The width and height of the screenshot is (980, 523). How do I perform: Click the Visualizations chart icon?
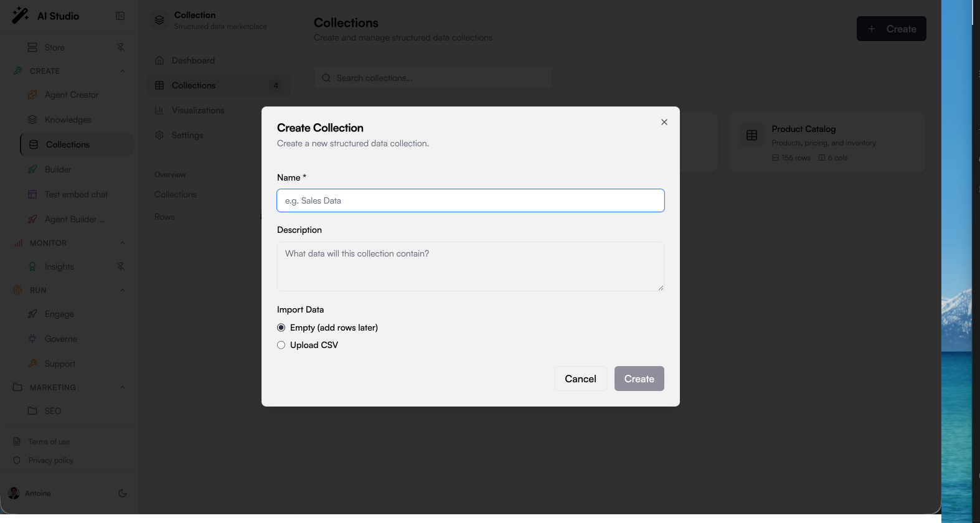(159, 110)
